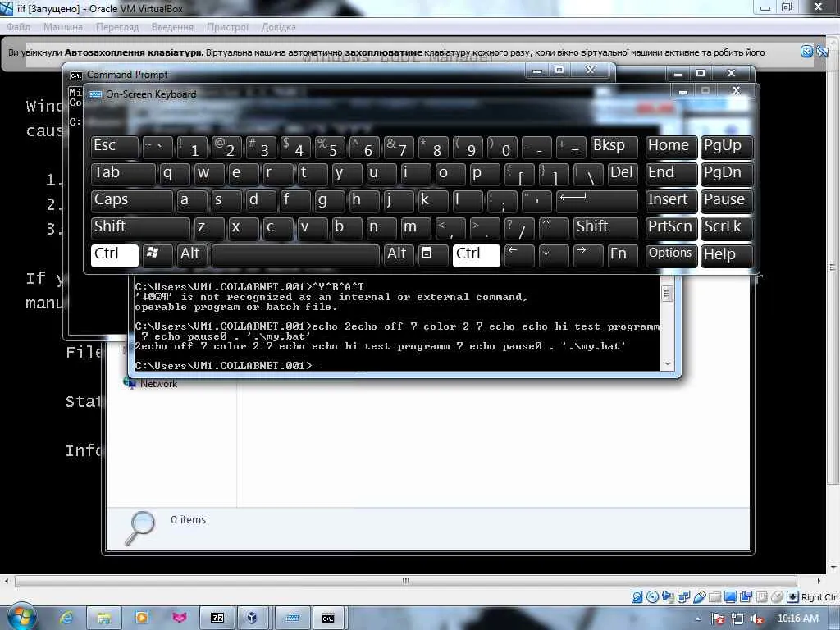Click the VirtualBox hard disk status icon
This screenshot has height=630, width=840.
tap(637, 597)
